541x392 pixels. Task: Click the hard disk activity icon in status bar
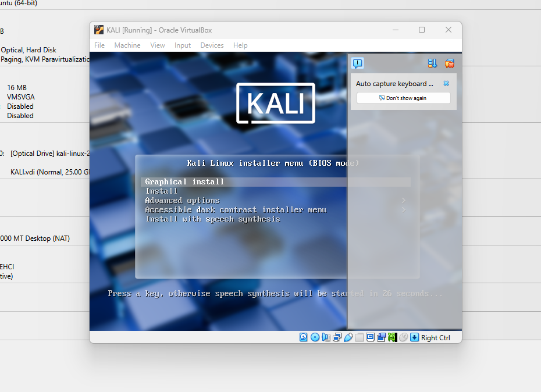(x=303, y=337)
